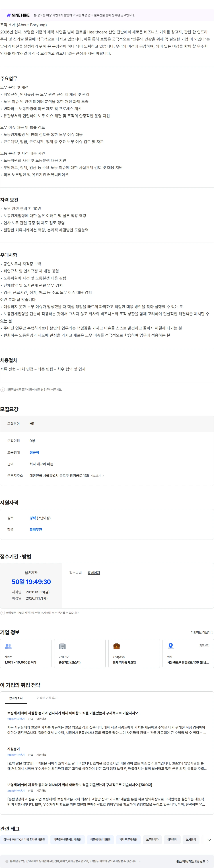Click the 학력무관 education link
214x868 pixels.
point(36,529)
